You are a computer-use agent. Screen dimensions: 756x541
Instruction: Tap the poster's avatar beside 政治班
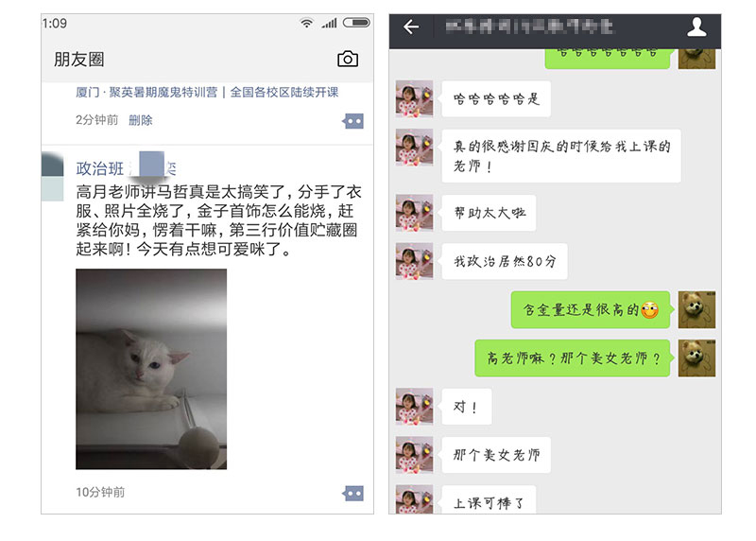click(x=52, y=176)
